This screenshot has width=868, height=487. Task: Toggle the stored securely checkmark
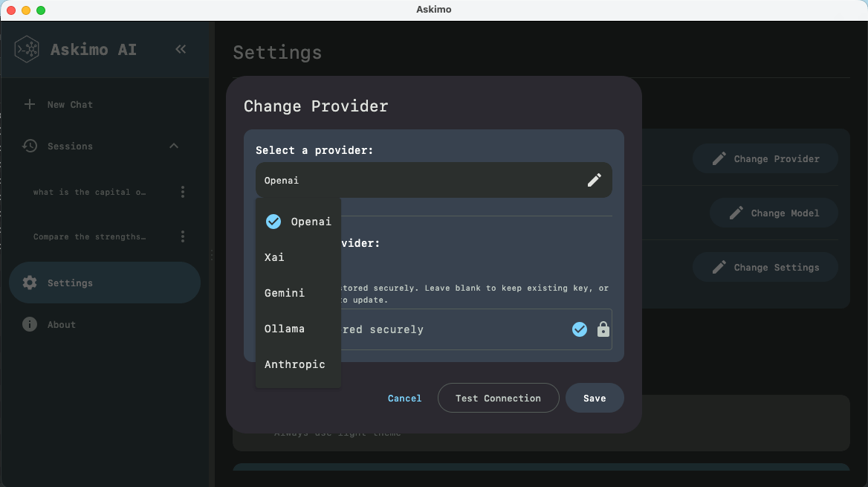point(580,329)
